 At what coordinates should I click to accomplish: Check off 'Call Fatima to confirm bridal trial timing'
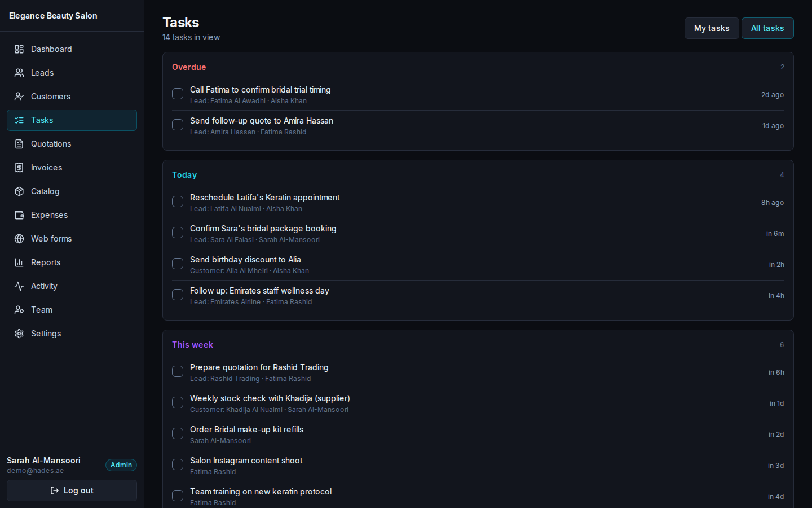(178, 94)
